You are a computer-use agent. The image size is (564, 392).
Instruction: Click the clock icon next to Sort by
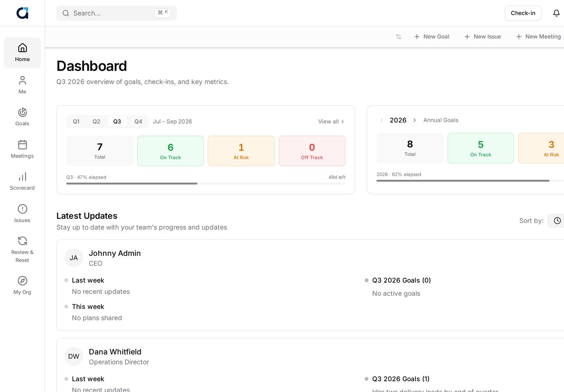coord(557,221)
